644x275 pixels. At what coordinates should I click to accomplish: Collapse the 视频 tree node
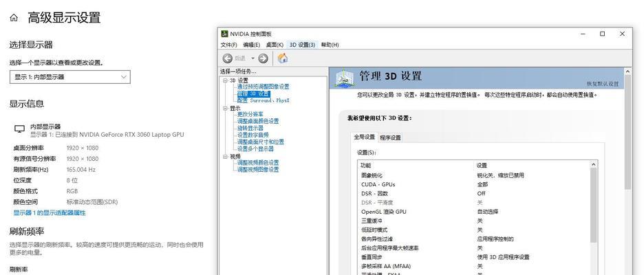[226, 156]
